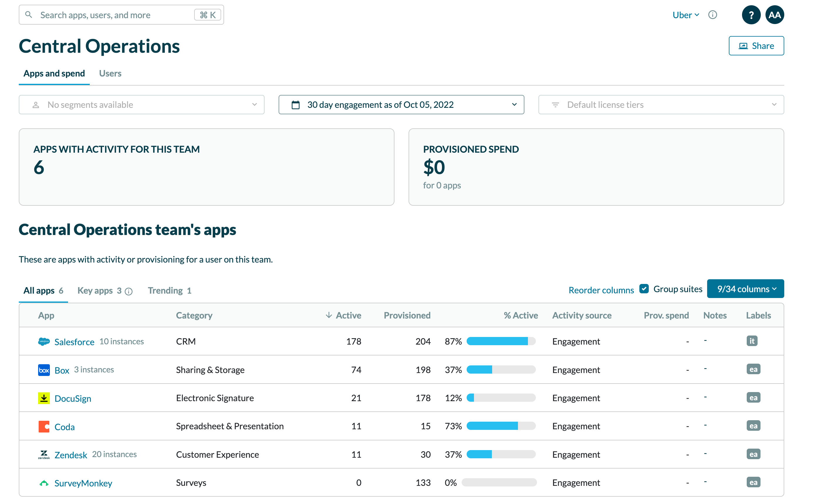Screen dimensions: 813x504
Task: Expand the 30 day engagement date dropdown
Action: click(401, 105)
